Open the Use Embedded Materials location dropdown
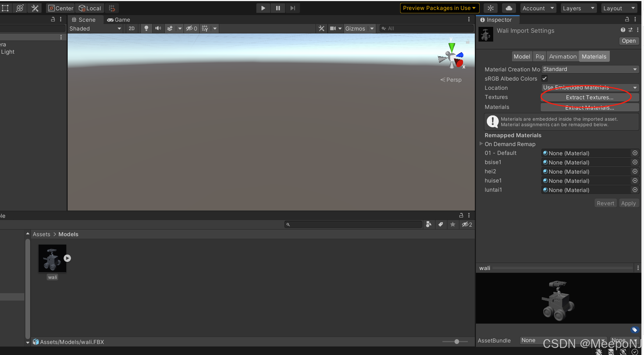Image resolution: width=644 pixels, height=355 pixels. coord(590,88)
